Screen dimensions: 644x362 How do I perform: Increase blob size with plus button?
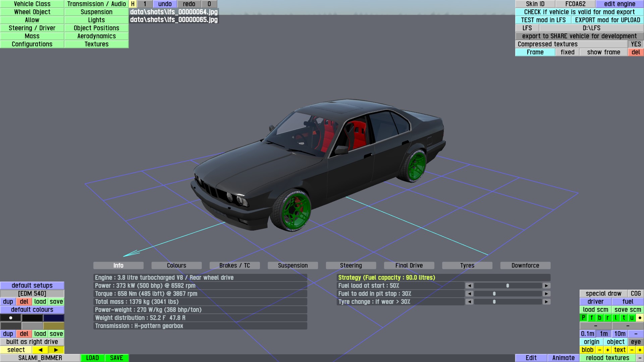point(607,350)
